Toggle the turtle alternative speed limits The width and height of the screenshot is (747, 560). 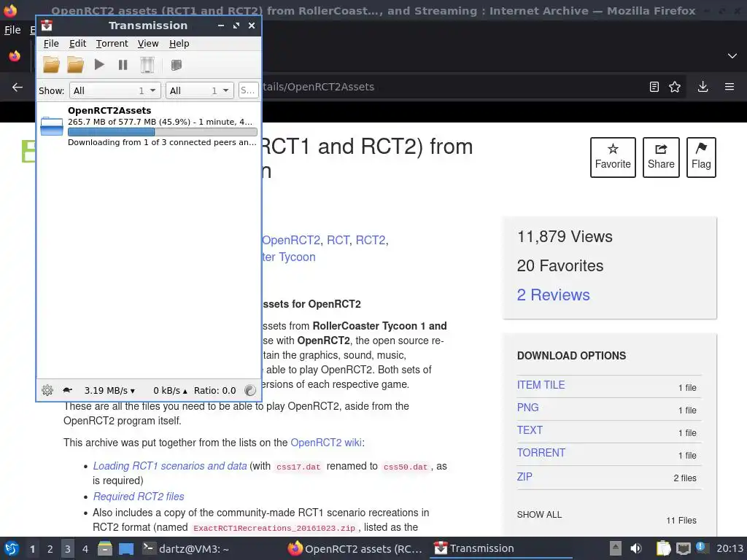67,391
